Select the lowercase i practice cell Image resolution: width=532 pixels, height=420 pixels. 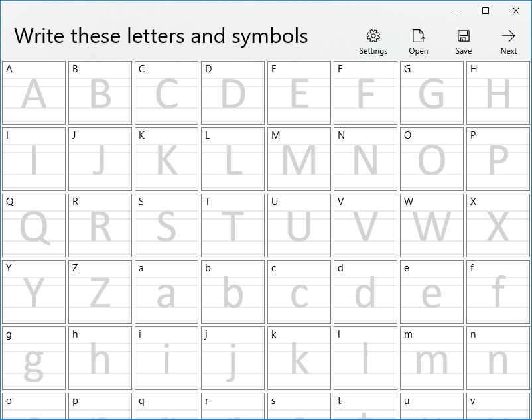click(166, 358)
